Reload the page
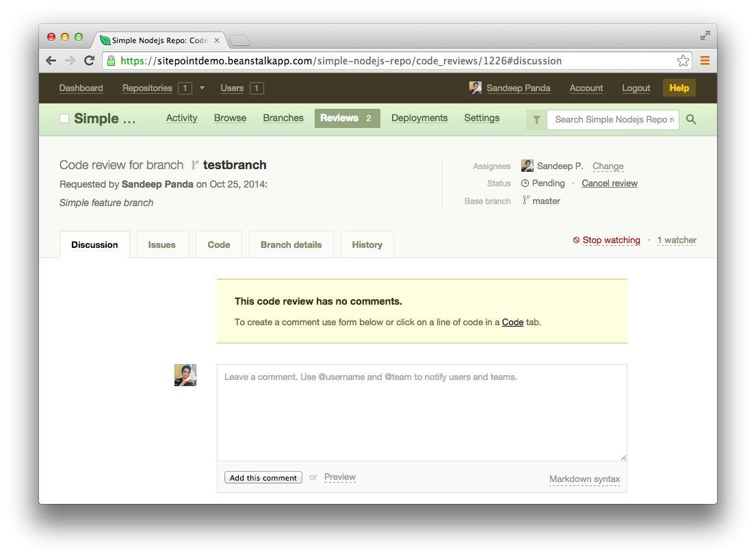Viewport: 756px width, 558px height. [x=89, y=61]
